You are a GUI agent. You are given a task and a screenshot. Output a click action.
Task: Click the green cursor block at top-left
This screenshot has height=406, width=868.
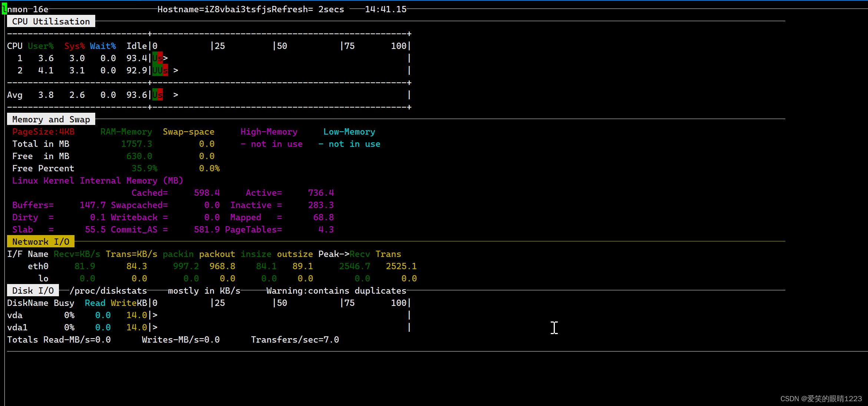[4, 9]
